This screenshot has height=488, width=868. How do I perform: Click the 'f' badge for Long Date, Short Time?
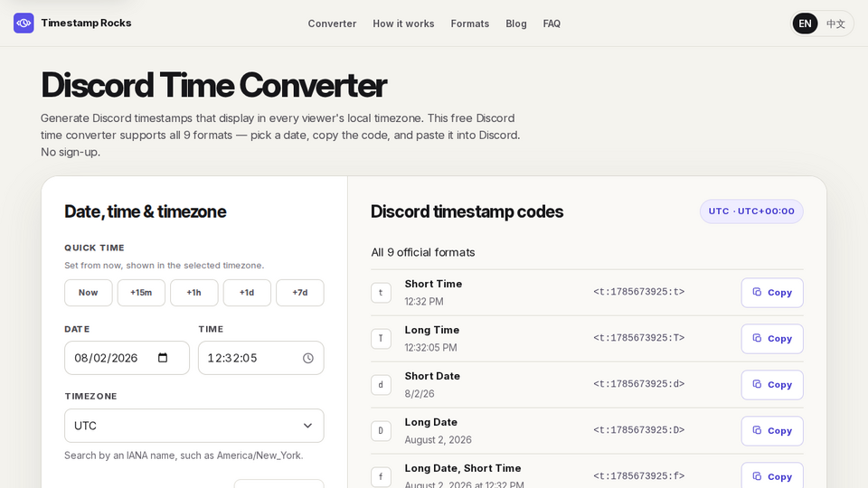[x=381, y=476]
